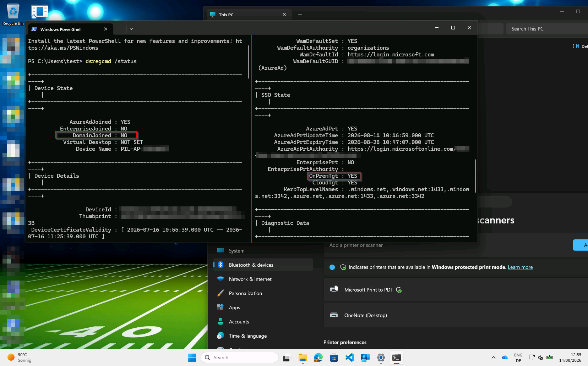The width and height of the screenshot is (588, 366).
Task: Click the Windows Start button
Action: point(192,357)
